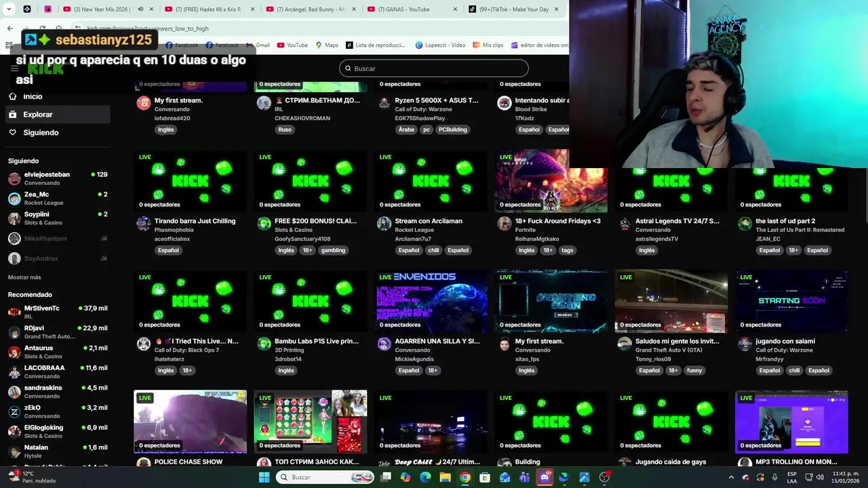Open the YouTube bookmark
The image size is (868, 488).
pyautogui.click(x=292, y=45)
